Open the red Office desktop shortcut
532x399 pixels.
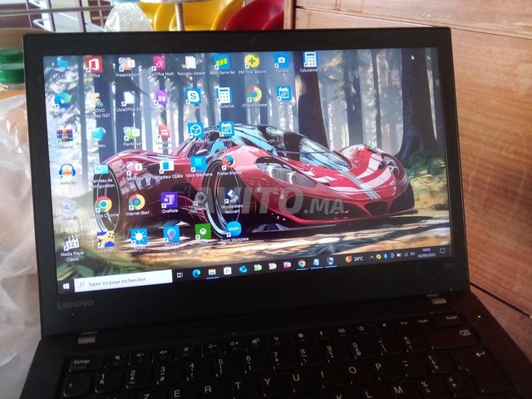click(x=94, y=66)
